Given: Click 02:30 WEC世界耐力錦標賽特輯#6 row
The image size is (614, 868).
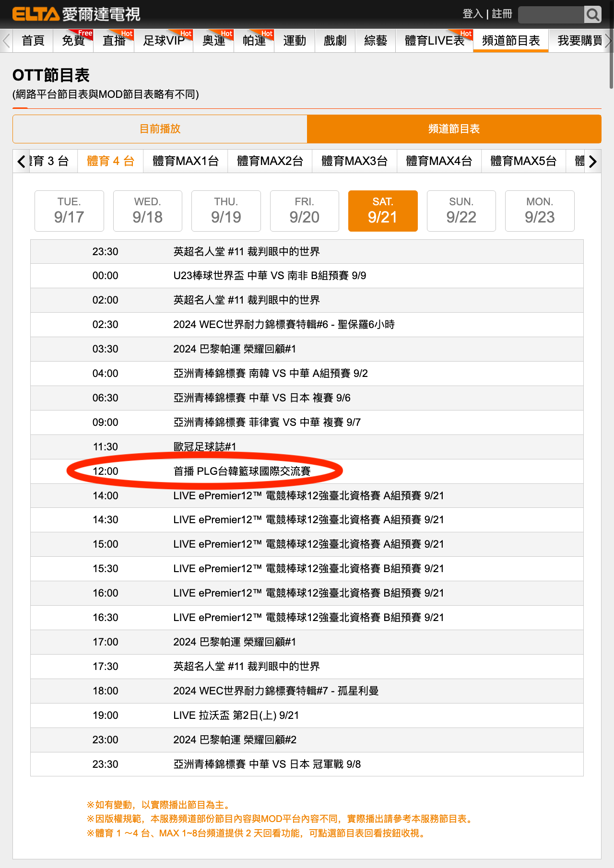Looking at the screenshot, I should click(307, 325).
